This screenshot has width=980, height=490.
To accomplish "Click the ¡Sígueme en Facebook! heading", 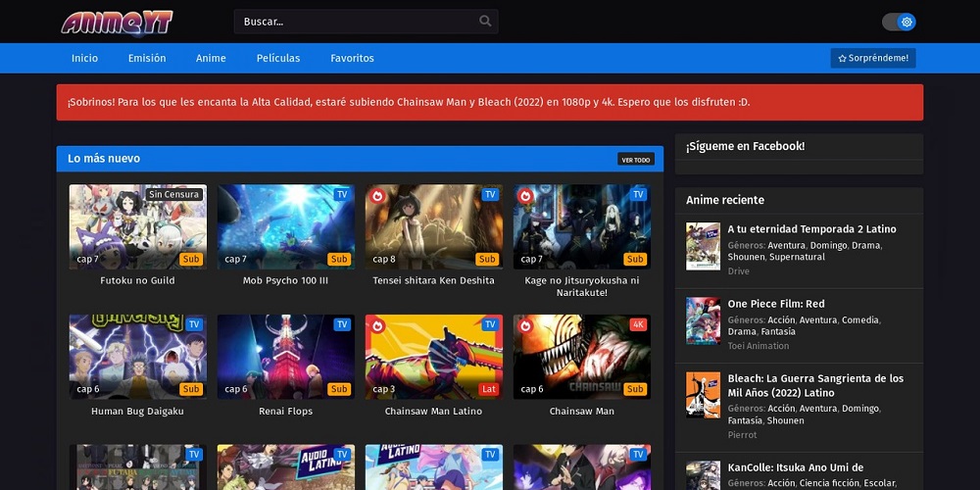I will coord(746,146).
